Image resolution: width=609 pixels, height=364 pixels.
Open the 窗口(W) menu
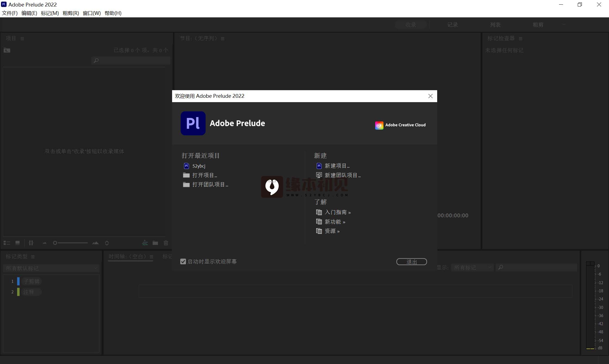(92, 13)
